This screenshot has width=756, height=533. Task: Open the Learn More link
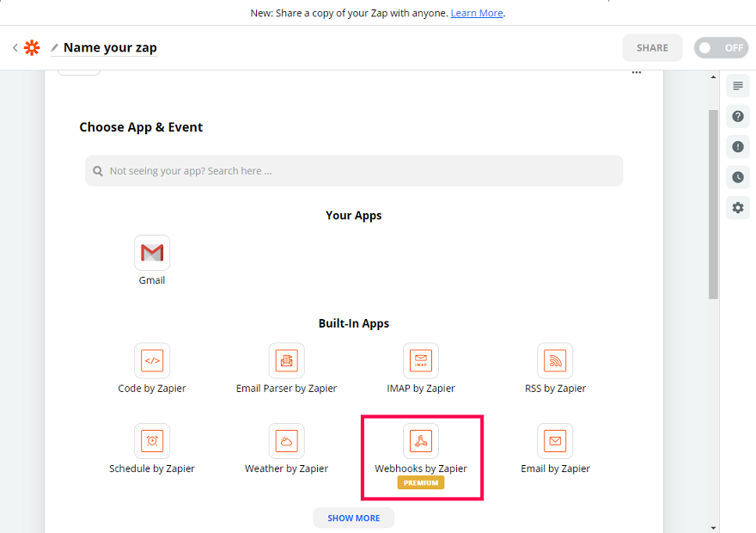coord(477,13)
